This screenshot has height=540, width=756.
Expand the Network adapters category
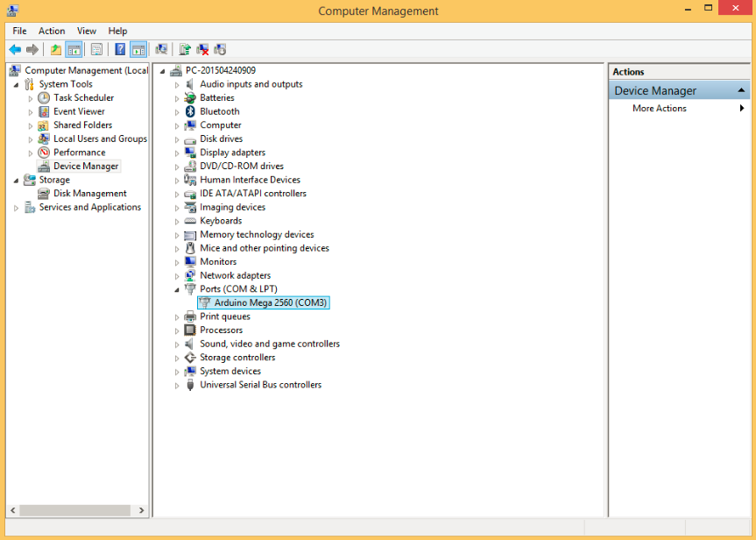click(x=177, y=276)
